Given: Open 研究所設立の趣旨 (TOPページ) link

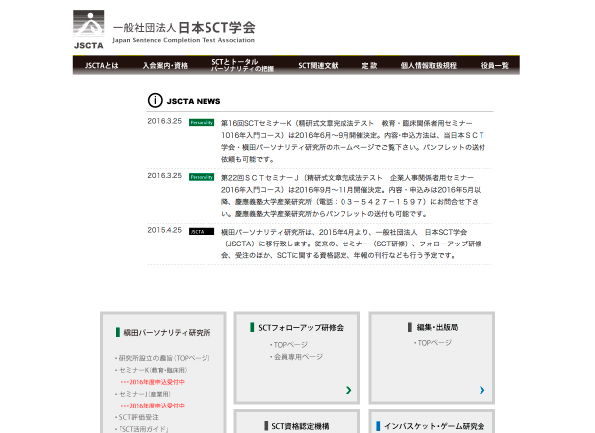Looking at the screenshot, I should pyautogui.click(x=164, y=358).
